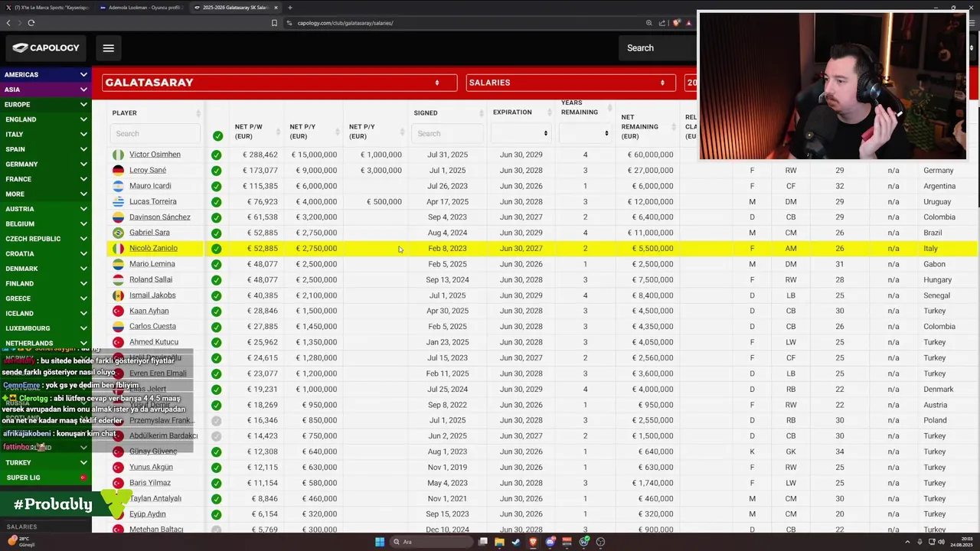Viewport: 980px width, 551px height.
Task: Expand the ENGLAND leagues in the sidebar
Action: point(45,119)
